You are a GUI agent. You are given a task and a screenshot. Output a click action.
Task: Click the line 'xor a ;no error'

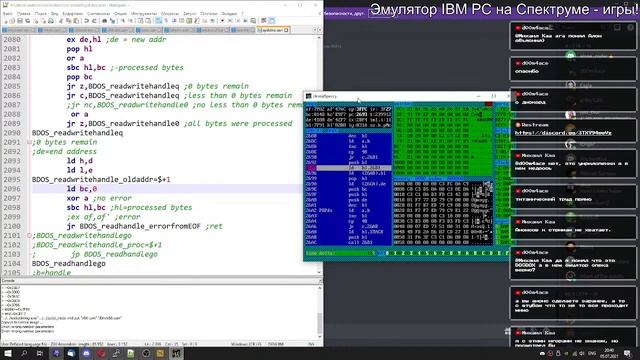click(99, 198)
